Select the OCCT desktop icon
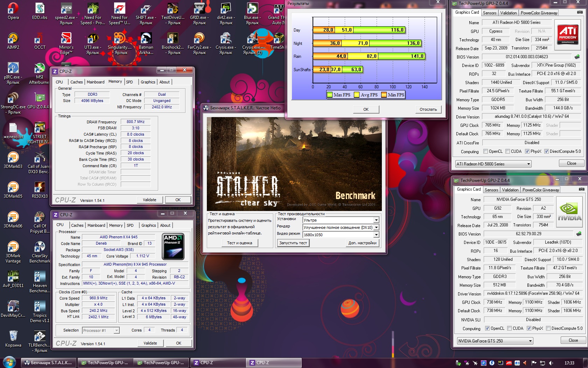The width and height of the screenshot is (588, 368). pyautogui.click(x=40, y=41)
